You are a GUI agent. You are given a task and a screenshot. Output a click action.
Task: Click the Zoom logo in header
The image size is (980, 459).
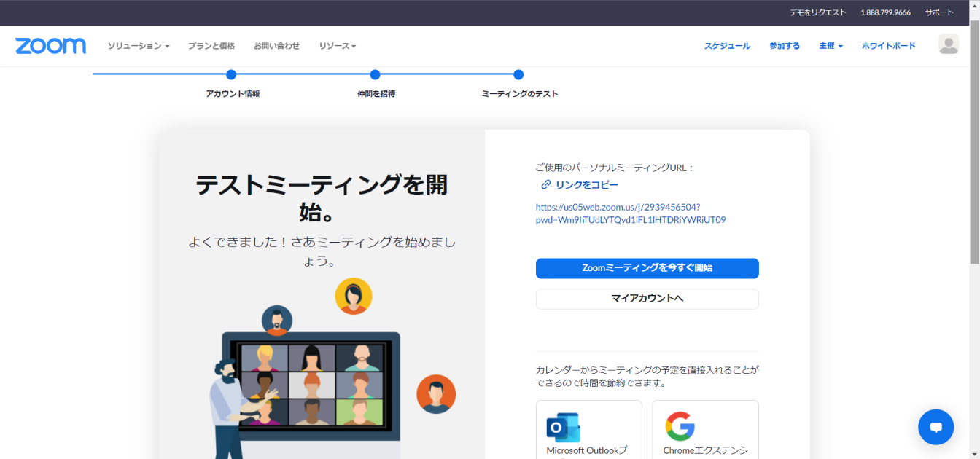[50, 46]
